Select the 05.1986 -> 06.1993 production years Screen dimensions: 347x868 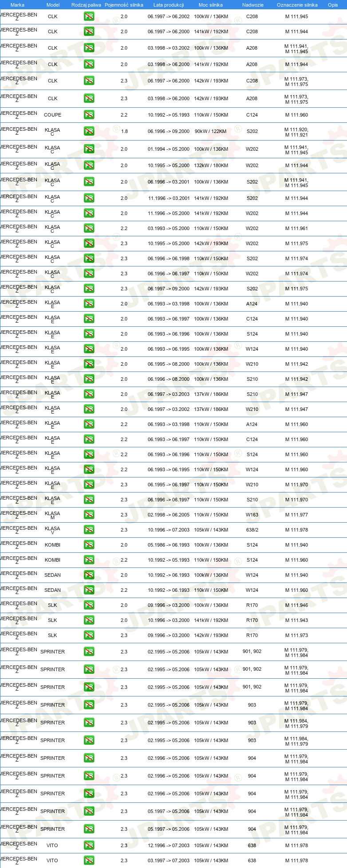(x=169, y=545)
